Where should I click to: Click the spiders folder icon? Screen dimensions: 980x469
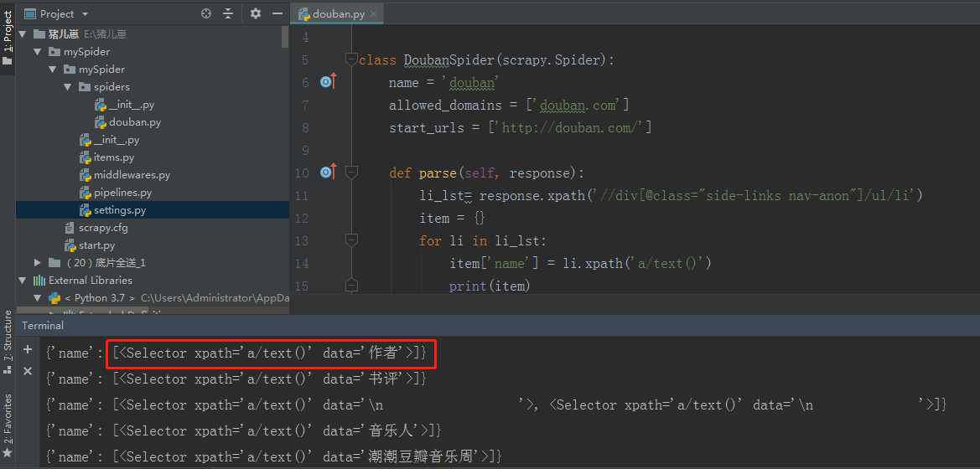pos(85,87)
